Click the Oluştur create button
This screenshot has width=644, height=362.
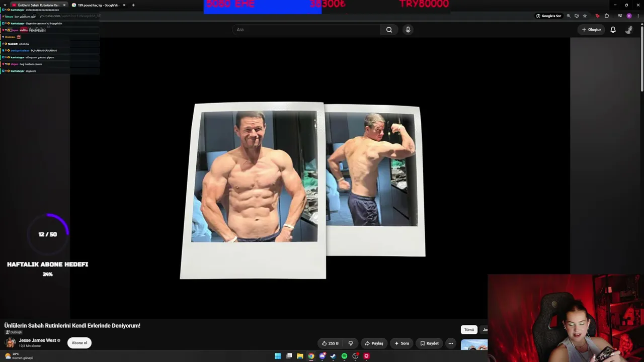tap(592, 30)
